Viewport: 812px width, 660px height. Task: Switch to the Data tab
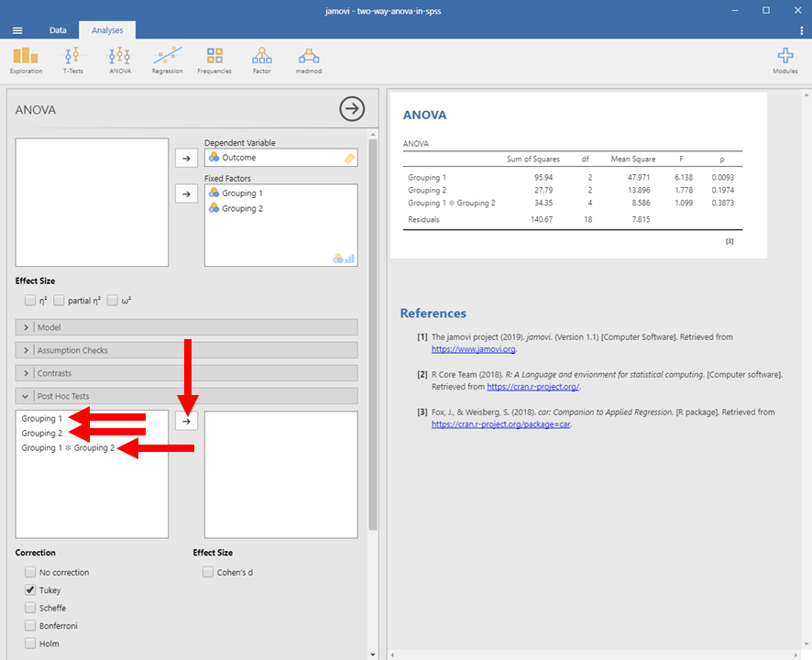coord(58,30)
